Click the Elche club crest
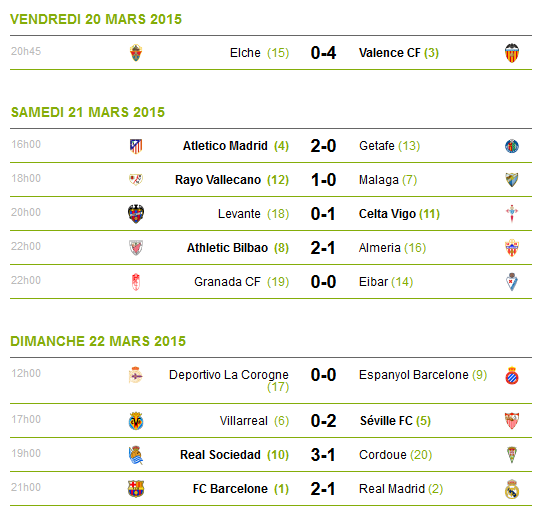This screenshot has height=506, width=533. tap(136, 53)
